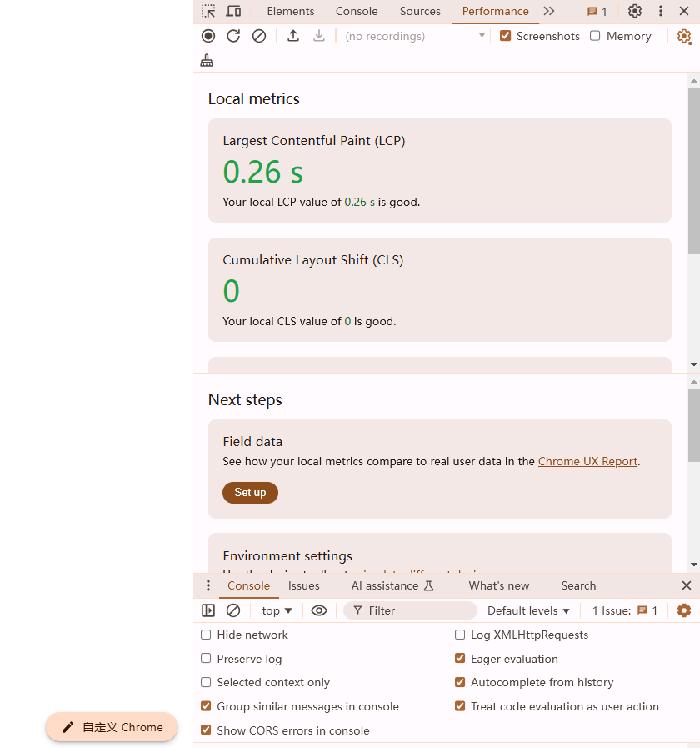Image resolution: width=700 pixels, height=748 pixels.
Task: Open the Chrome UX Report link
Action: click(588, 461)
